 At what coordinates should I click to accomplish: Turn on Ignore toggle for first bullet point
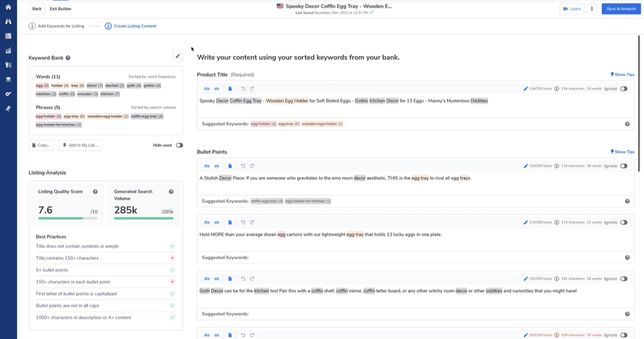coord(624,166)
